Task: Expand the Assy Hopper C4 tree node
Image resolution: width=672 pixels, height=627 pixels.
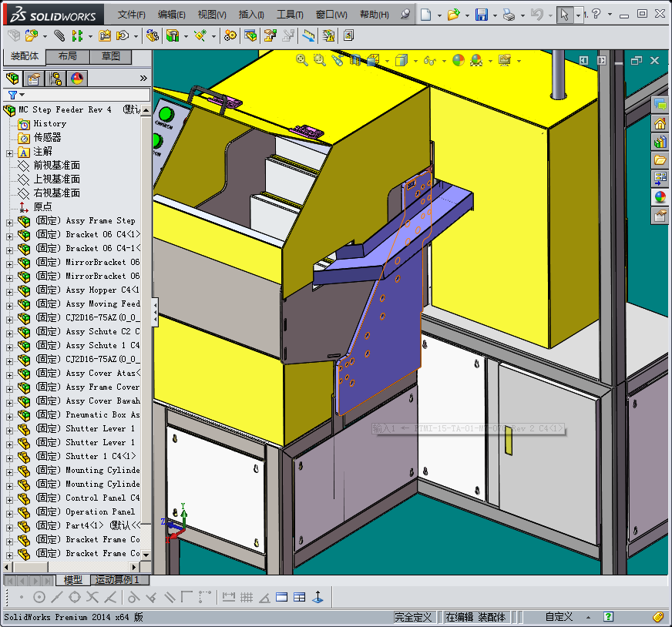Action: (x=9, y=292)
